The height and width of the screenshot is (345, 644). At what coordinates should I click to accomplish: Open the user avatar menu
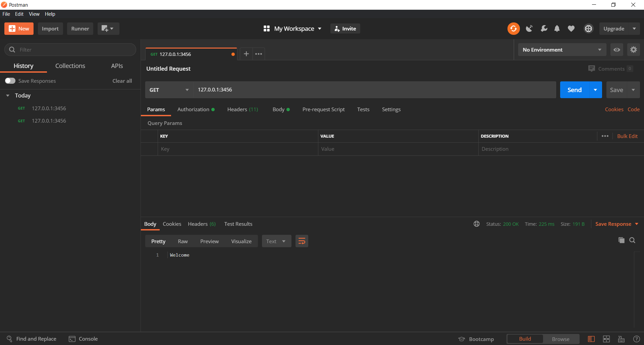pyautogui.click(x=588, y=29)
